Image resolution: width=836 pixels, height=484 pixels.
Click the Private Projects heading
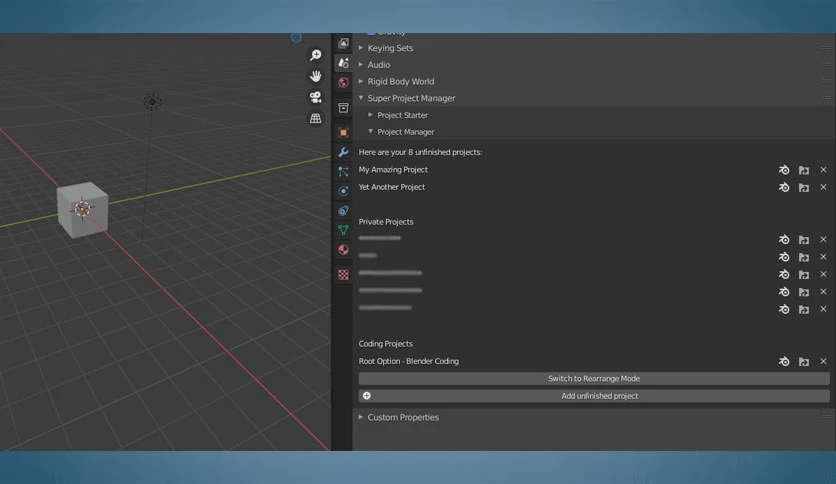click(x=385, y=222)
